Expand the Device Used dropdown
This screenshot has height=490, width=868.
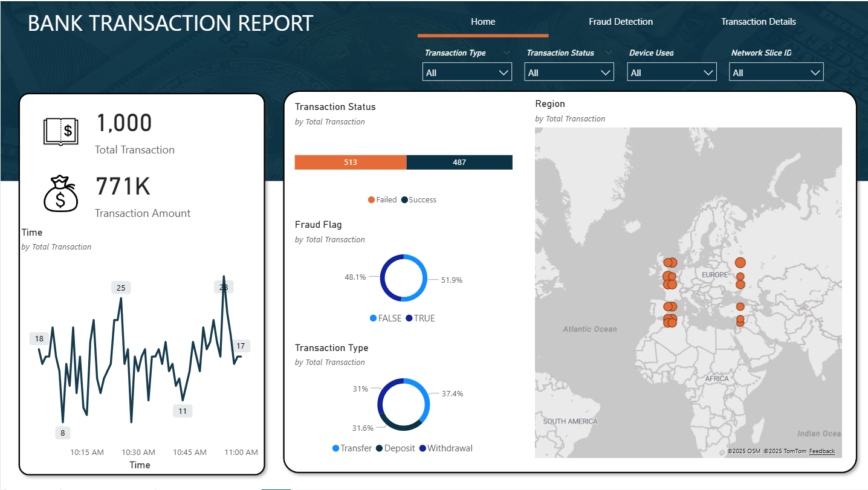672,73
